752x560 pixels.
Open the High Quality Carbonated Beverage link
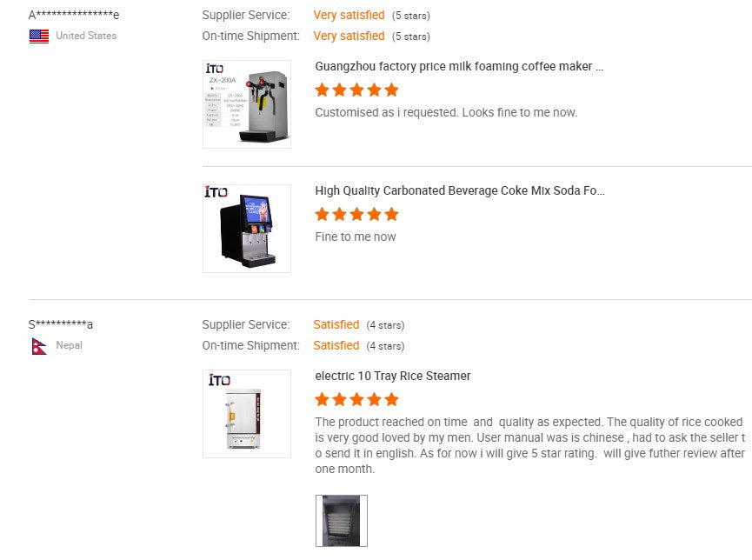pos(459,191)
